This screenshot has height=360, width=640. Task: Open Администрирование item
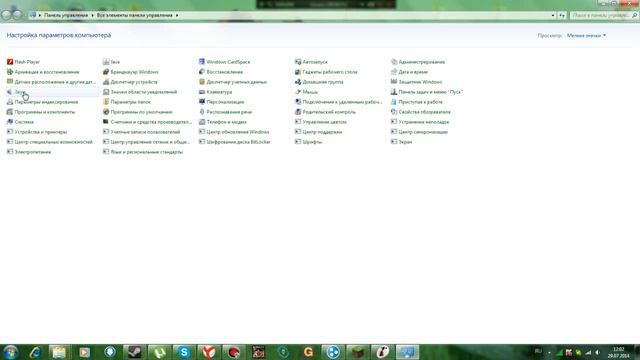tap(418, 62)
